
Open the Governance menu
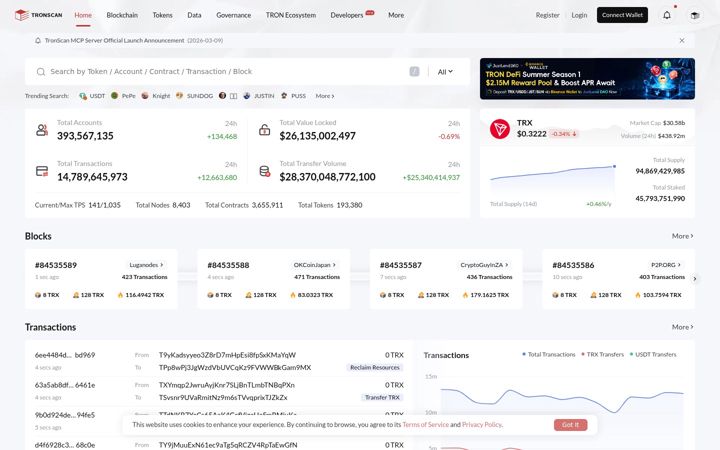point(234,15)
